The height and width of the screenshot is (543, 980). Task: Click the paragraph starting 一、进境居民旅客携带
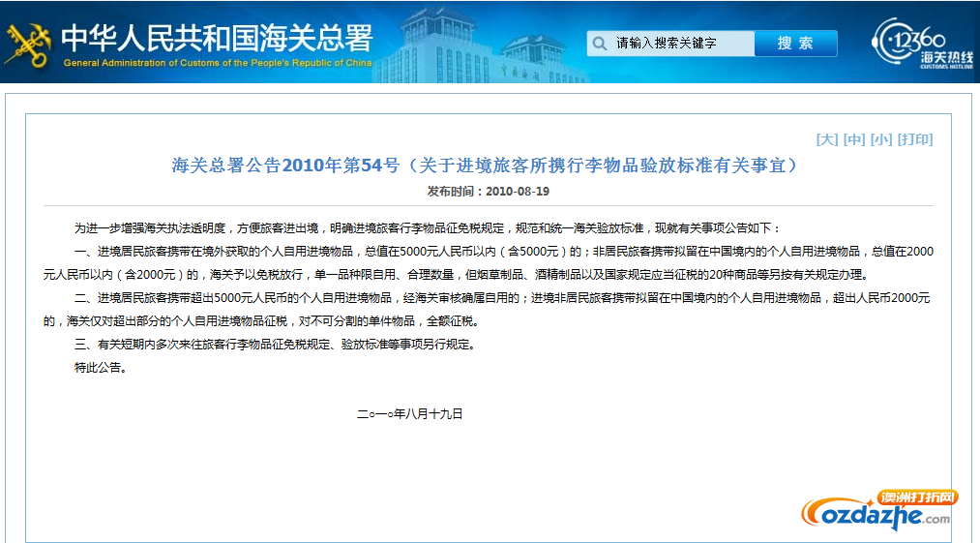[489, 262]
